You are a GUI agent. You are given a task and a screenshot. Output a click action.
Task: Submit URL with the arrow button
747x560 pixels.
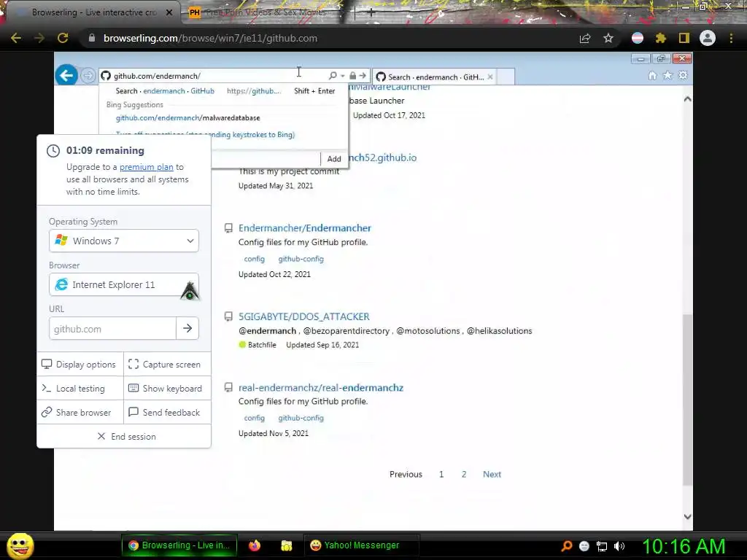click(187, 329)
